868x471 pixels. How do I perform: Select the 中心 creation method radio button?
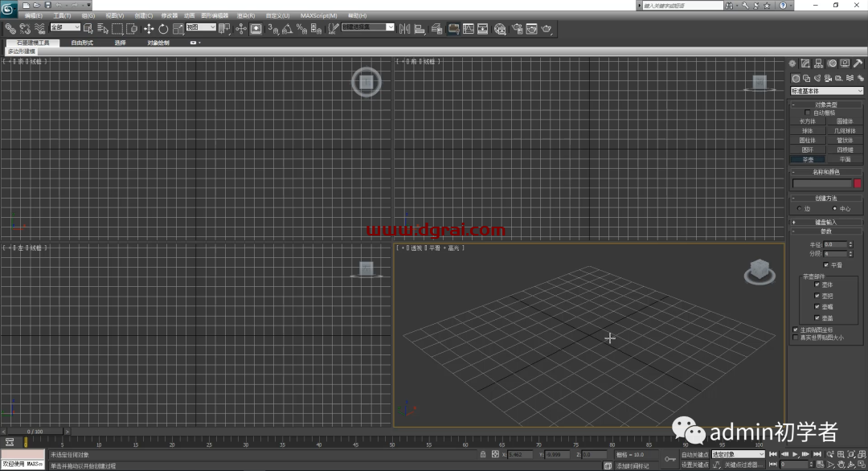[x=835, y=209]
